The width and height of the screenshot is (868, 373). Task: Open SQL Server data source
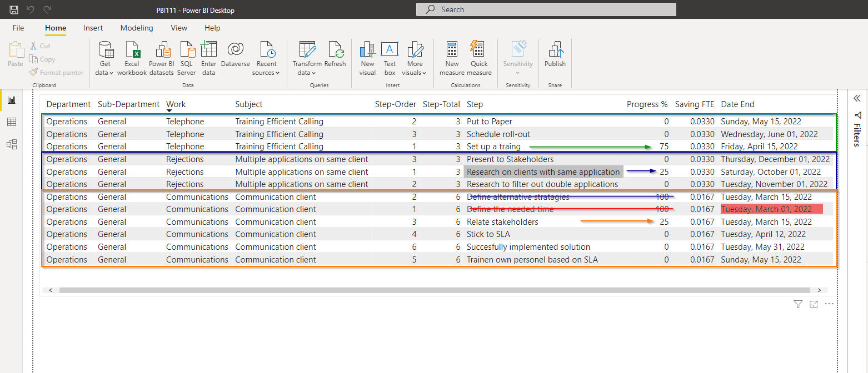click(186, 58)
